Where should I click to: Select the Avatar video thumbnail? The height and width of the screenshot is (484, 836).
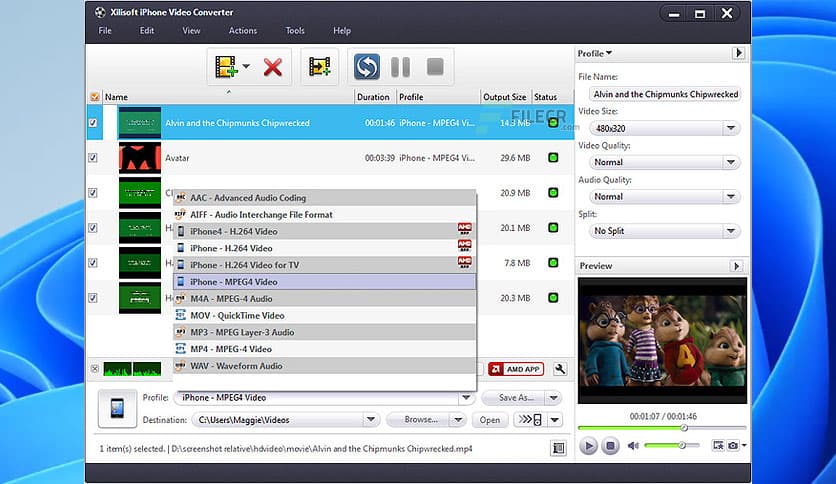coord(140,158)
